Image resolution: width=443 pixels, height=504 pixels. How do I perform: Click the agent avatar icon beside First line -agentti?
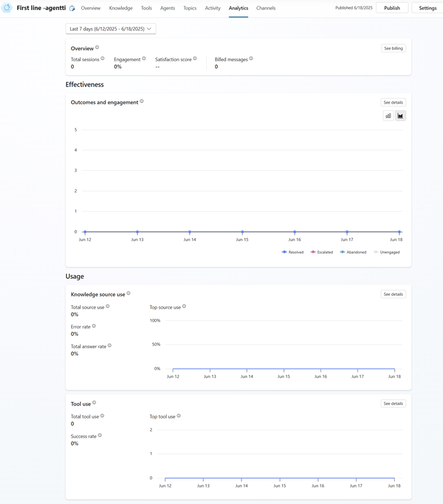7,8
